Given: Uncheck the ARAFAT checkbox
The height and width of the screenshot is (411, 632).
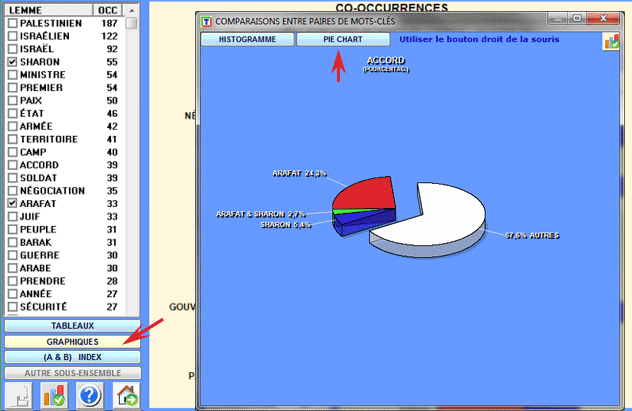Looking at the screenshot, I should pos(12,203).
